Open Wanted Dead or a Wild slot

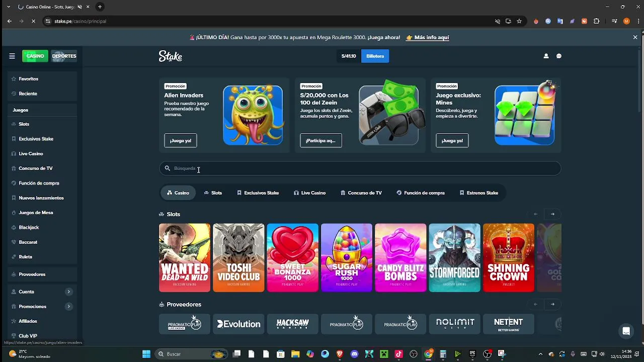[x=185, y=257]
